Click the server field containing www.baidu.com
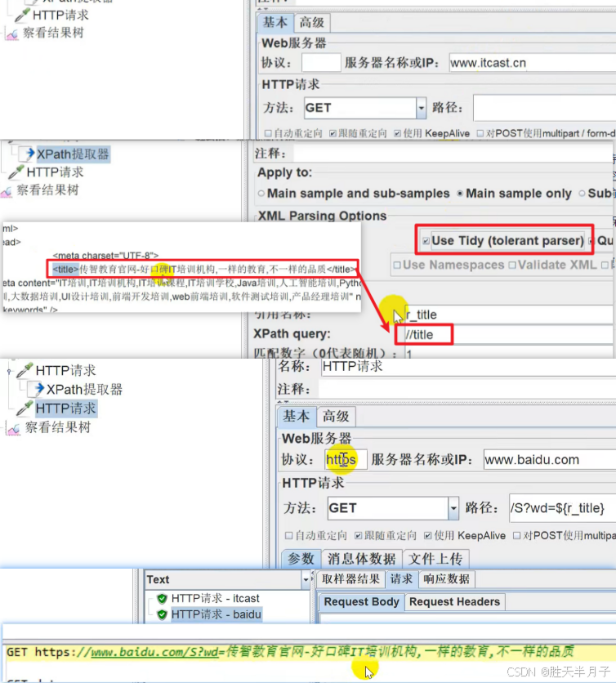 pos(550,459)
